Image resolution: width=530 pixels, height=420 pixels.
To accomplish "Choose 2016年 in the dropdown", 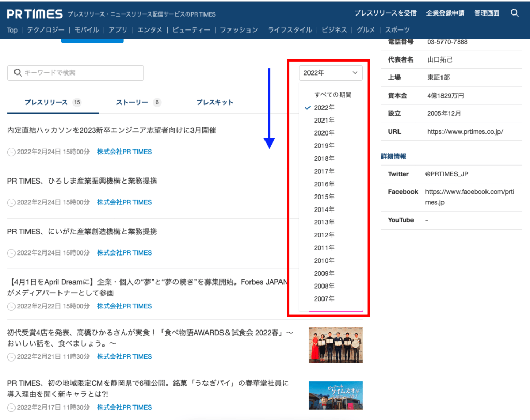I will tap(324, 184).
